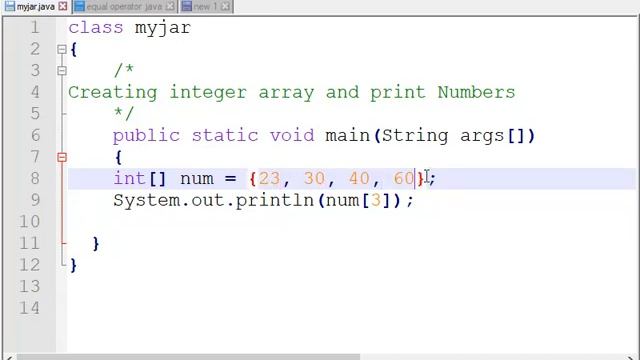
Task: Click line number 8 in the margin
Action: tap(35, 179)
